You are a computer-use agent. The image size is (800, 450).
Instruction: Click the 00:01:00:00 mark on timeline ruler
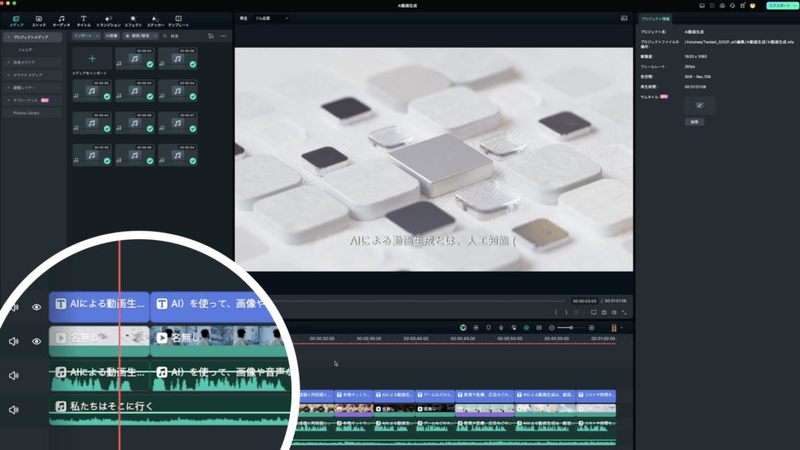pyautogui.click(x=603, y=338)
